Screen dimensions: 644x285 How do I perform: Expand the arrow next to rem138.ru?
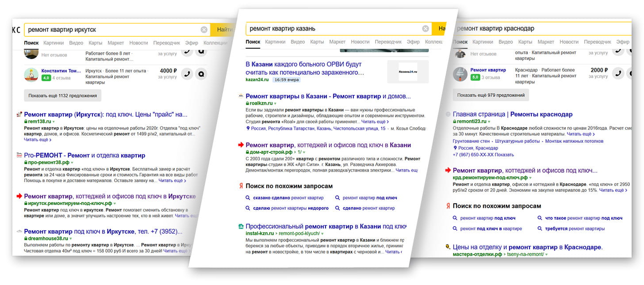click(x=54, y=122)
